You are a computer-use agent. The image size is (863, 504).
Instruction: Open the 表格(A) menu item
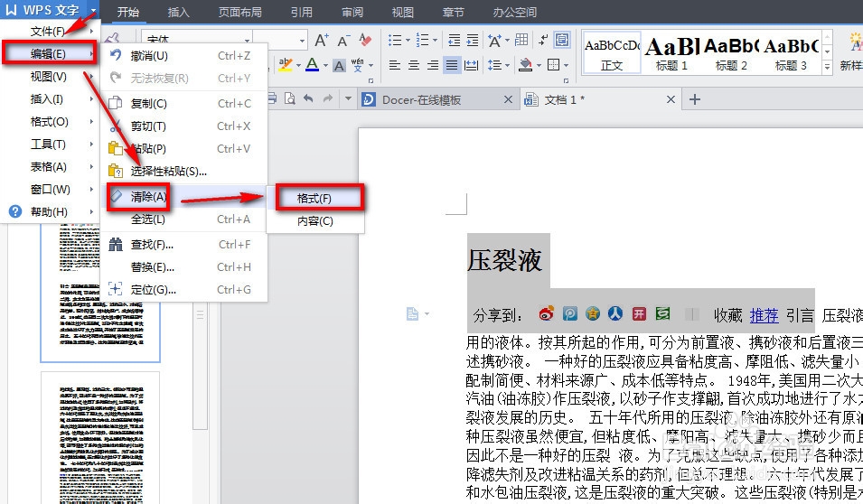(50, 167)
